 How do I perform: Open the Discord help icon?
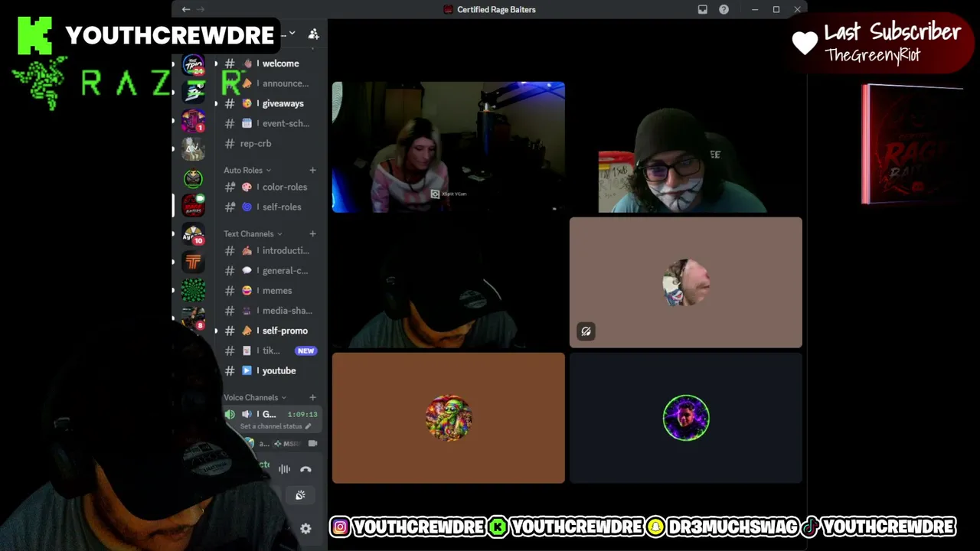(724, 9)
